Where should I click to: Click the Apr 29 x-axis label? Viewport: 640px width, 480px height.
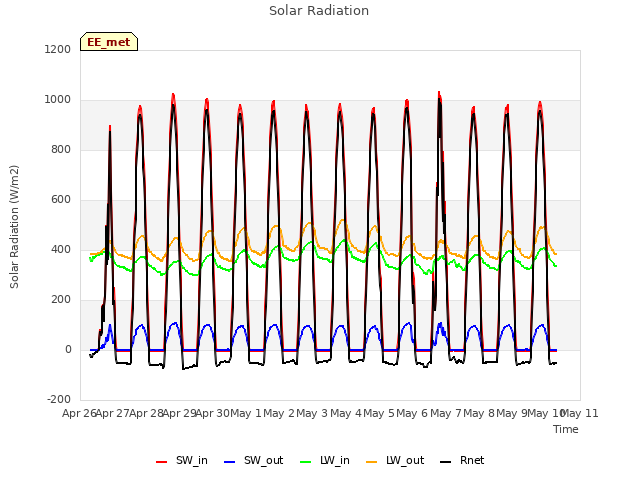180,413
